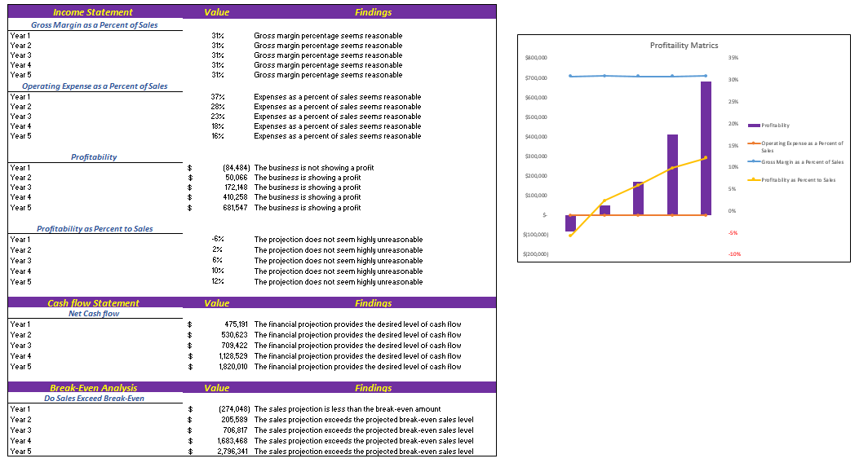Screen dimensions: 868x463
Task: Click the 1,820,010 net cash flow value
Action: point(232,367)
